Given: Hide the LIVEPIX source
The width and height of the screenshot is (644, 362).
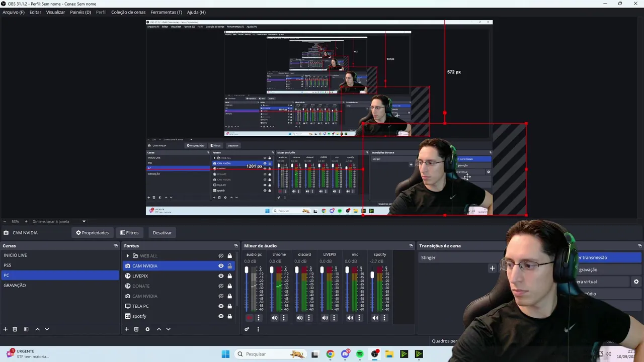Looking at the screenshot, I should click(x=221, y=276).
